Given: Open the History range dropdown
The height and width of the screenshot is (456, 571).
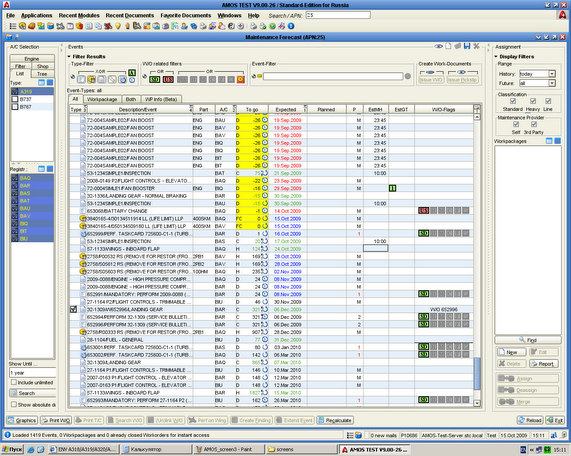Looking at the screenshot, I should click(x=552, y=74).
